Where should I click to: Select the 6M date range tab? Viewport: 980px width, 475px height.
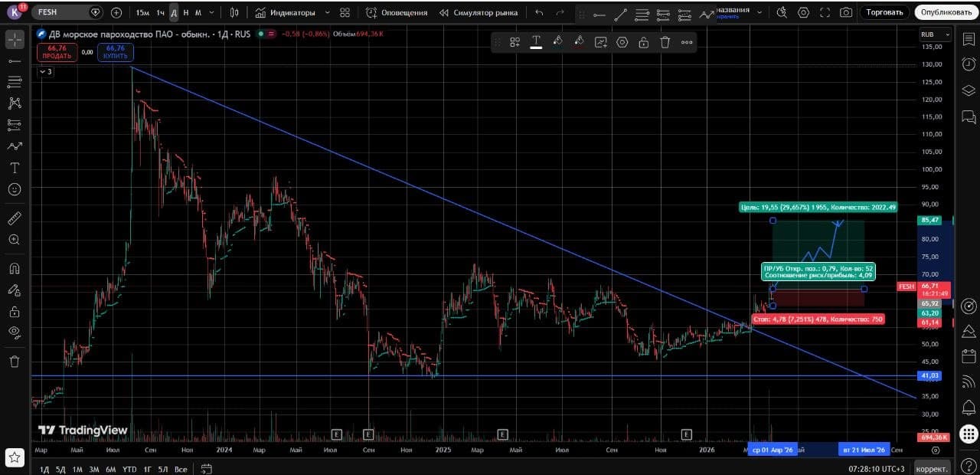tap(111, 469)
